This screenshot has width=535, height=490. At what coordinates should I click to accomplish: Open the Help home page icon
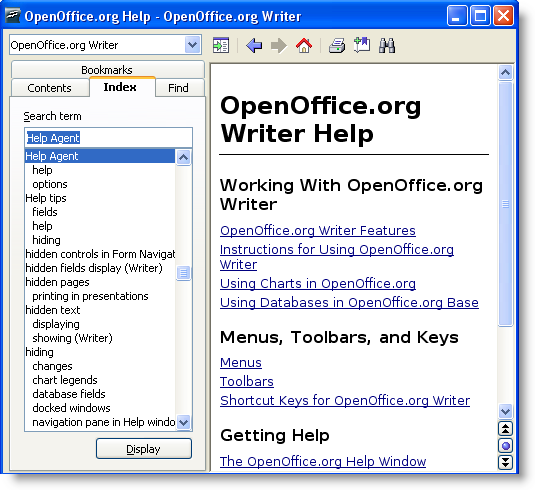[x=304, y=45]
